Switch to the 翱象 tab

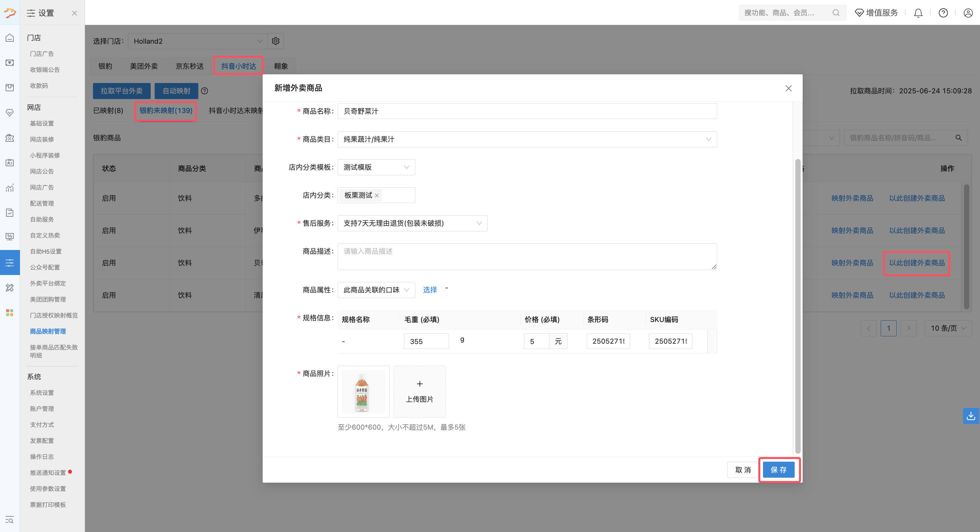[281, 66]
